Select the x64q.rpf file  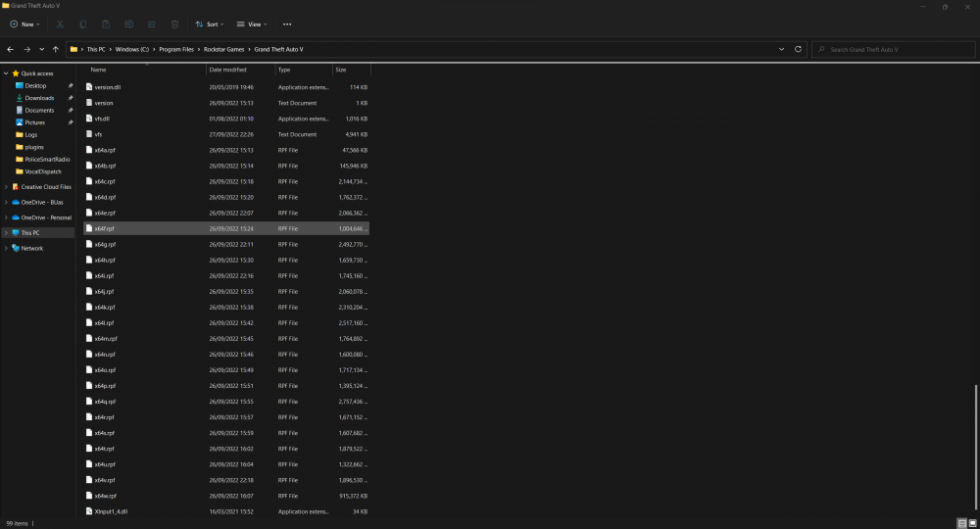tap(226, 402)
